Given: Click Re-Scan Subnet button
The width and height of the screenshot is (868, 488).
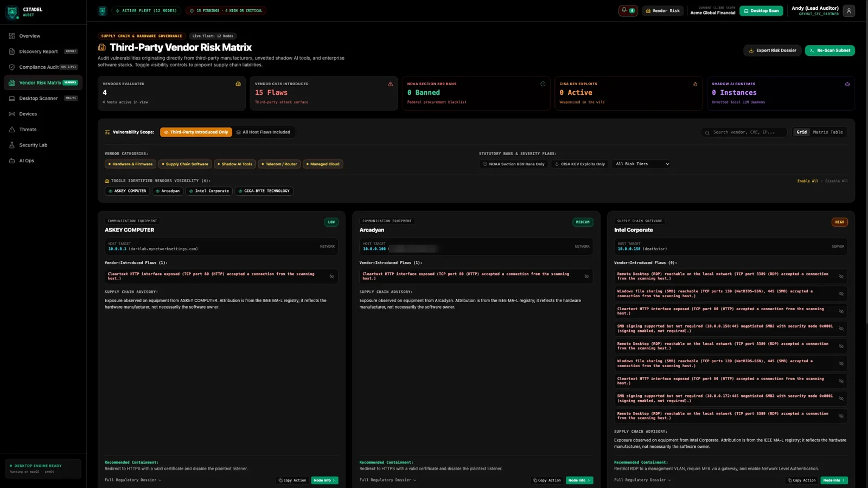Looking at the screenshot, I should (829, 50).
